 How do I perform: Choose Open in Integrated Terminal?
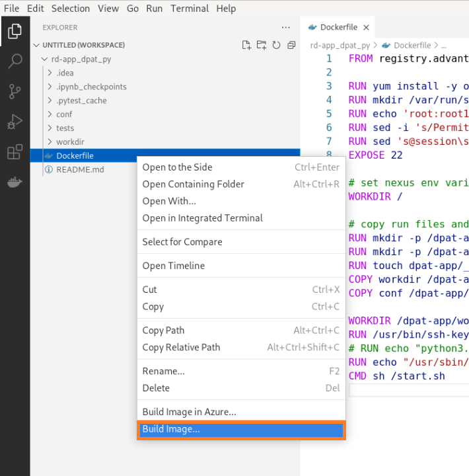[x=202, y=218]
